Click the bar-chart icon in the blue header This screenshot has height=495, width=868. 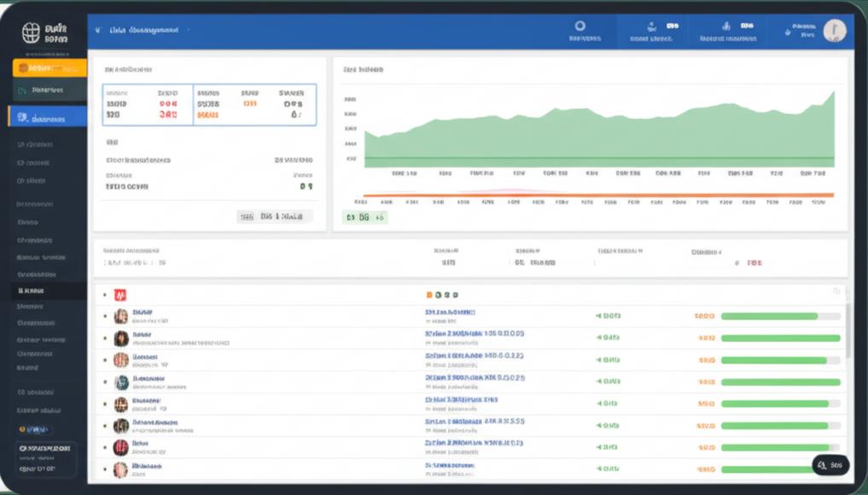click(725, 26)
